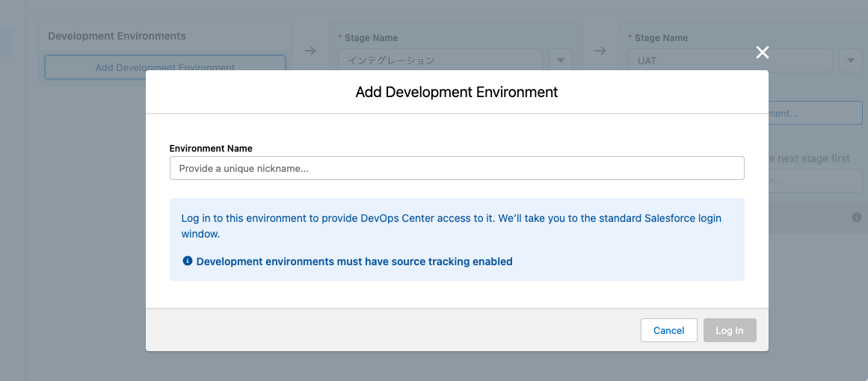The height and width of the screenshot is (381, 868).
Task: Click the info icon beside the source tracking notice
Action: pyautogui.click(x=187, y=261)
